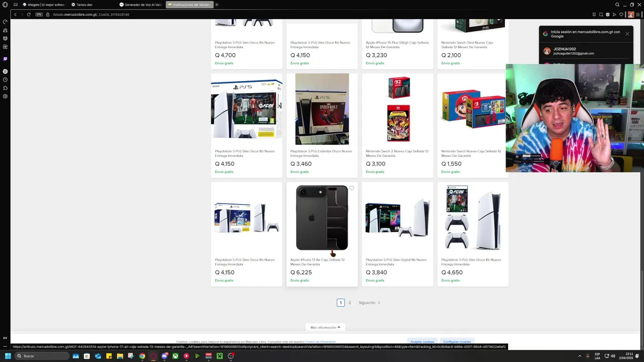Viewport: 644px width, 362px height.
Task: Open browser profile avatar
Action: click(x=631, y=15)
